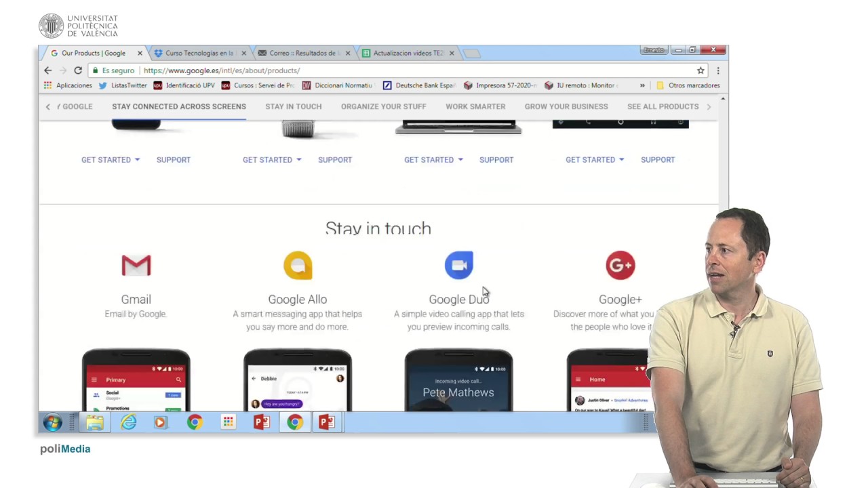The width and height of the screenshot is (868, 488).
Task: Open the Google+ red icon
Action: pos(620,265)
